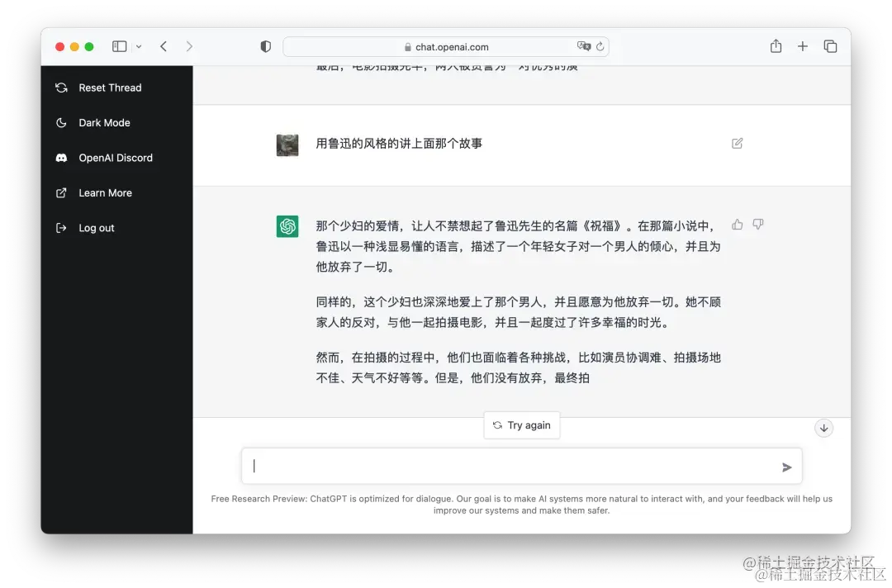Click the user avatar thumbnail
The image size is (892, 588).
[287, 145]
